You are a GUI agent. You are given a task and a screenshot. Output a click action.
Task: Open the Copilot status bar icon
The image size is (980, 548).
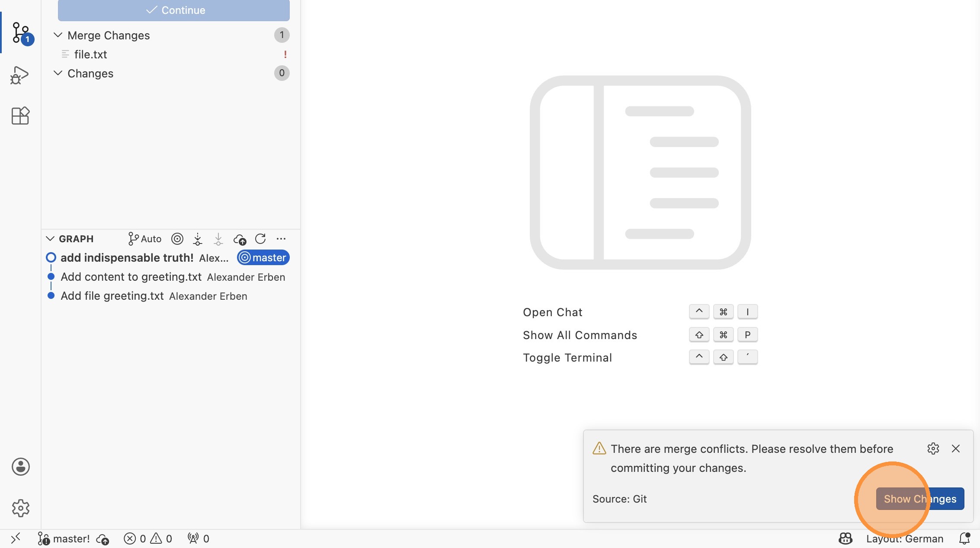[845, 538]
